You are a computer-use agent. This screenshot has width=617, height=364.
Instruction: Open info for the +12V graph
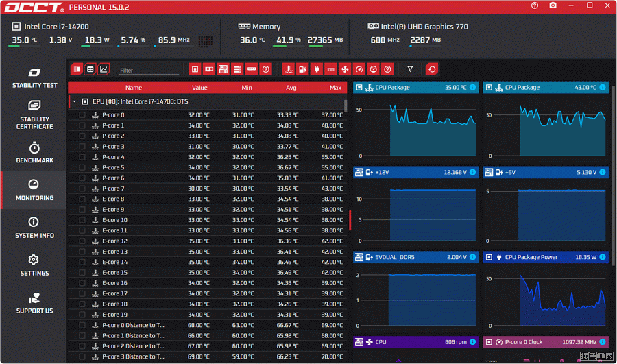click(x=472, y=173)
